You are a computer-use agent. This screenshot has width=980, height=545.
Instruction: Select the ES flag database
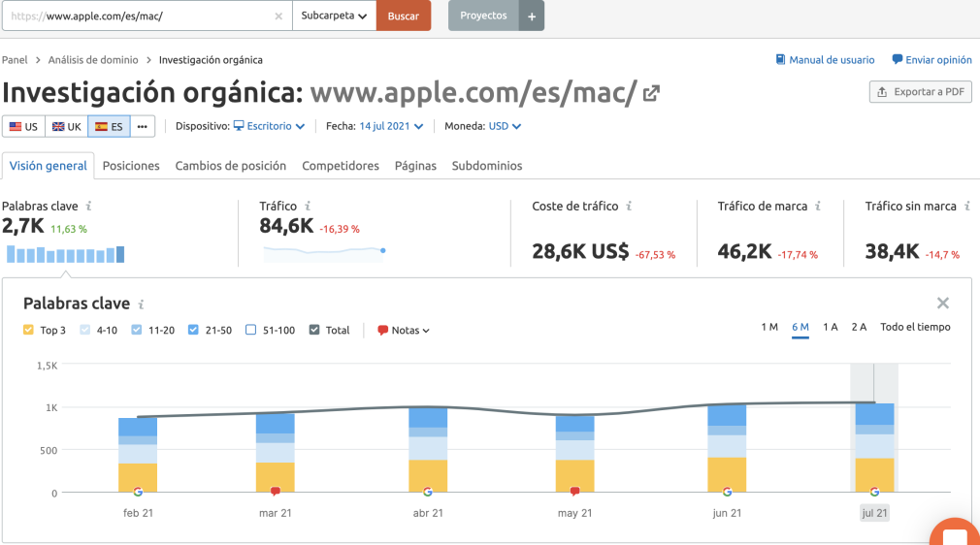109,126
